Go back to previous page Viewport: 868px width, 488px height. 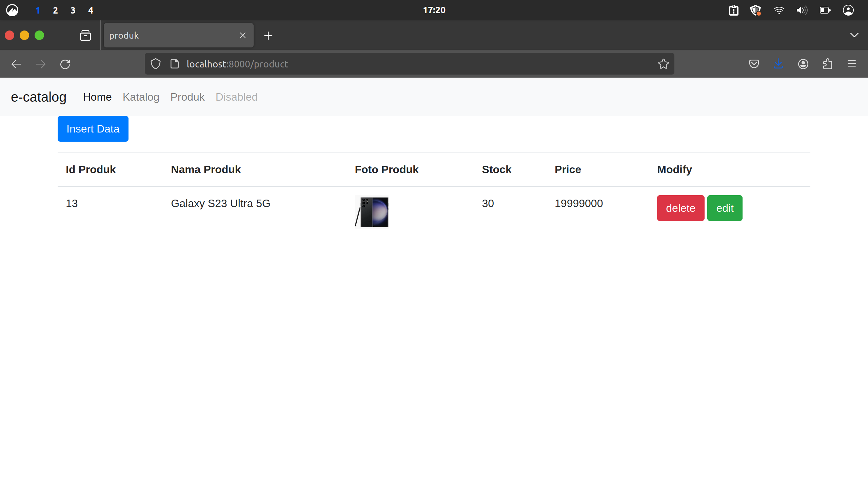16,64
